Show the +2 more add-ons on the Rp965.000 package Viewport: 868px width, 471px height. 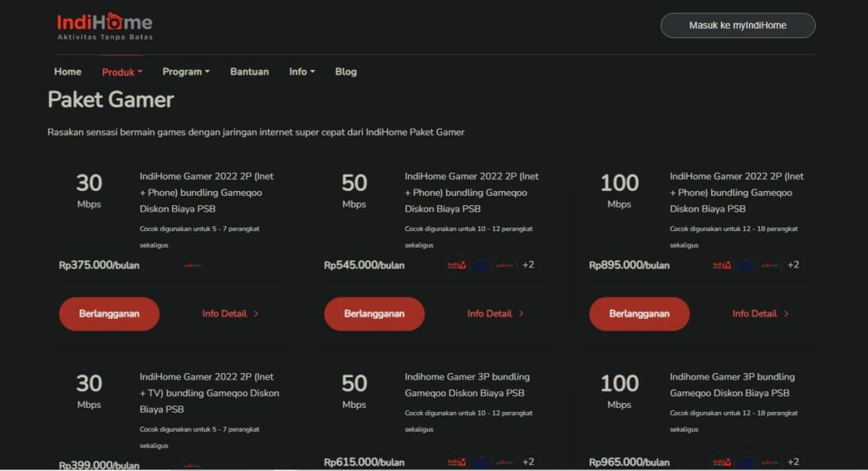pyautogui.click(x=793, y=462)
